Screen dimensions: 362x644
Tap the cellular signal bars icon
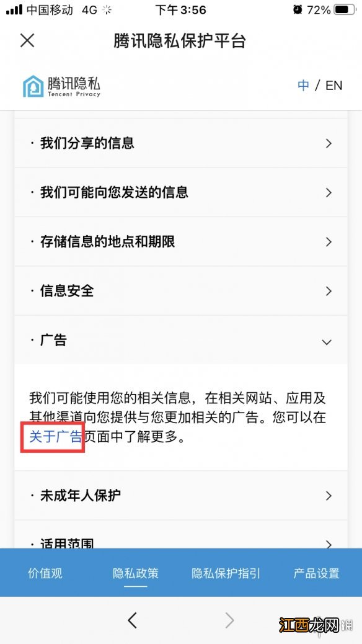coord(14,9)
